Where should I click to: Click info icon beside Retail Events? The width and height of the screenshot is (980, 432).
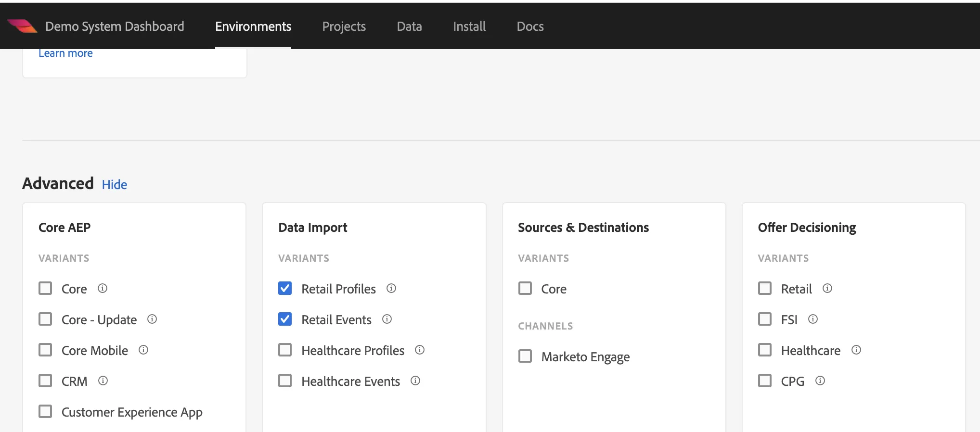click(x=387, y=319)
